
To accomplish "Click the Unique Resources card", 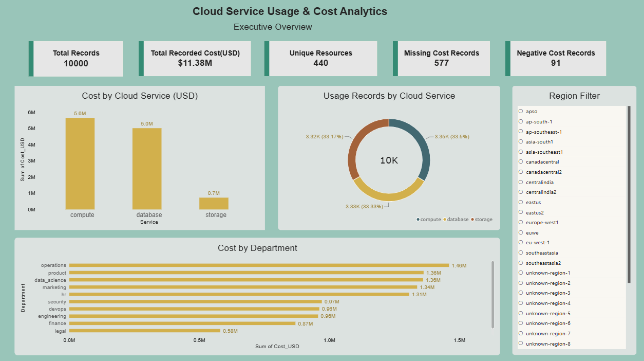I will pyautogui.click(x=320, y=59).
